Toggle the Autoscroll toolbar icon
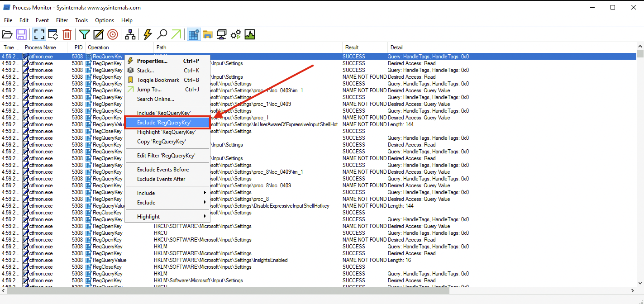 click(53, 34)
